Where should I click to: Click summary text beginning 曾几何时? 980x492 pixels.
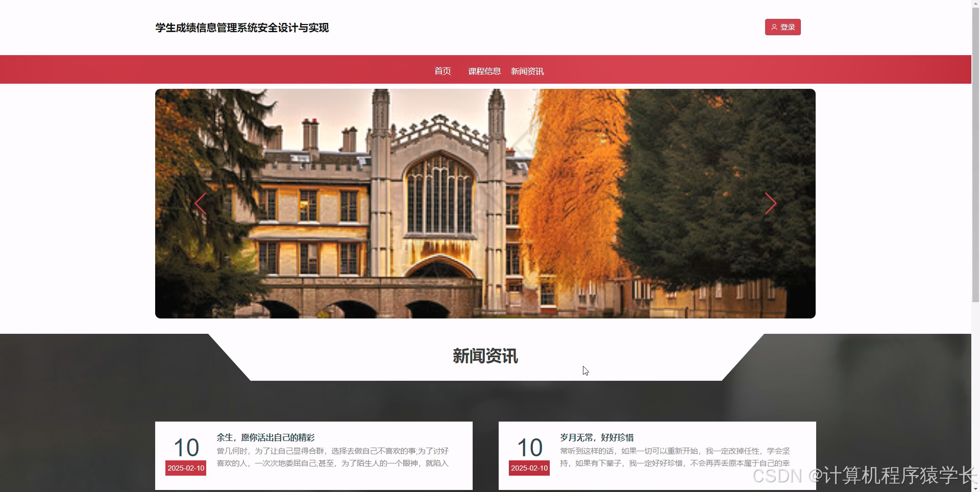point(333,457)
